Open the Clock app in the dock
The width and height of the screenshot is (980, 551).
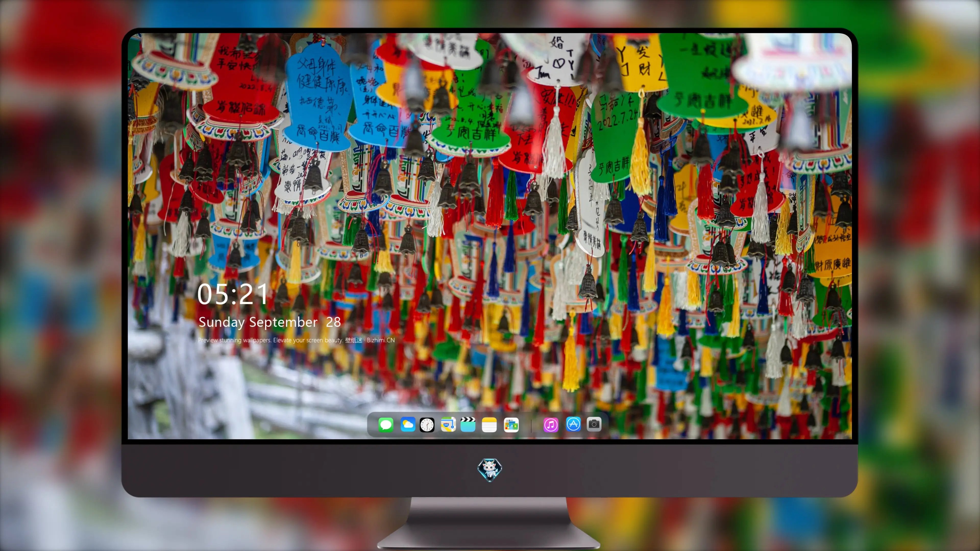427,425
